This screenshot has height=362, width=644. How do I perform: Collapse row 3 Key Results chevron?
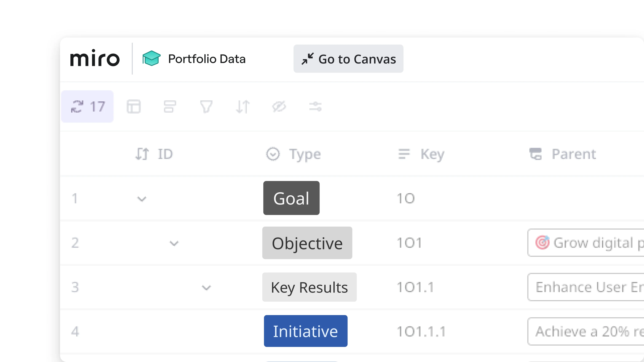pyautogui.click(x=206, y=288)
